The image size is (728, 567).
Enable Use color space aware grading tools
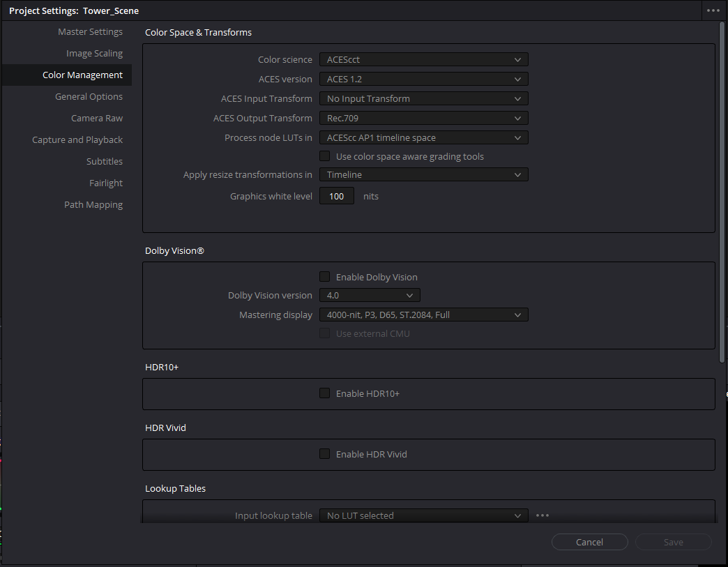click(324, 156)
